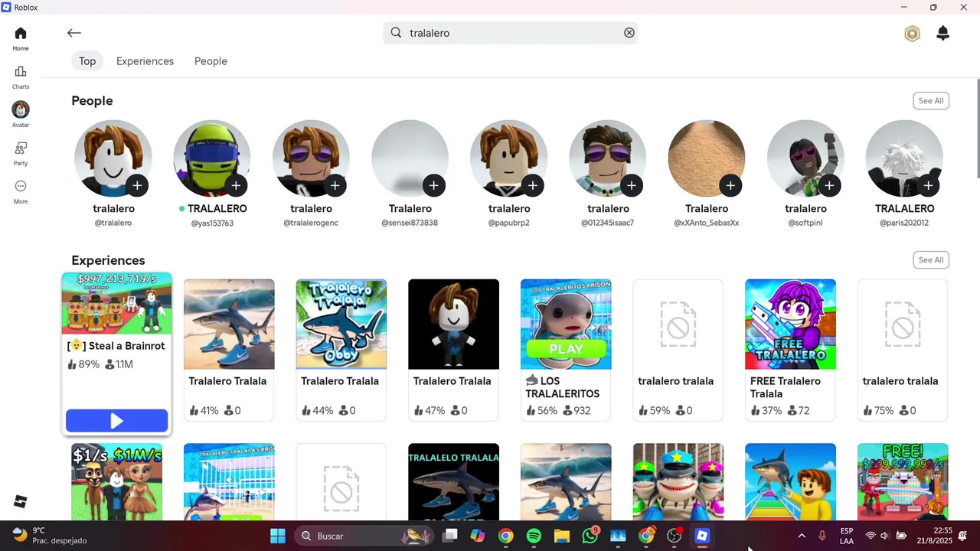Open @yas153763 TRALALERO avatar
The image size is (980, 551).
click(212, 158)
